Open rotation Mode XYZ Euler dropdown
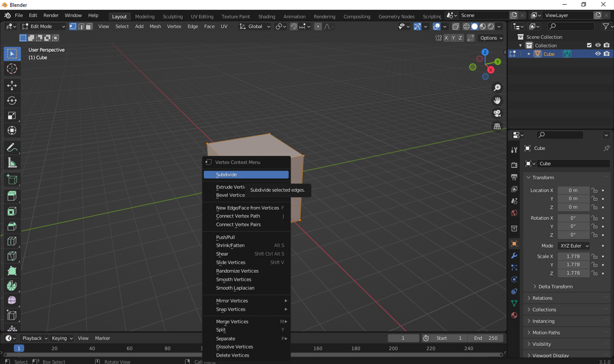The image size is (614, 364). [574, 246]
